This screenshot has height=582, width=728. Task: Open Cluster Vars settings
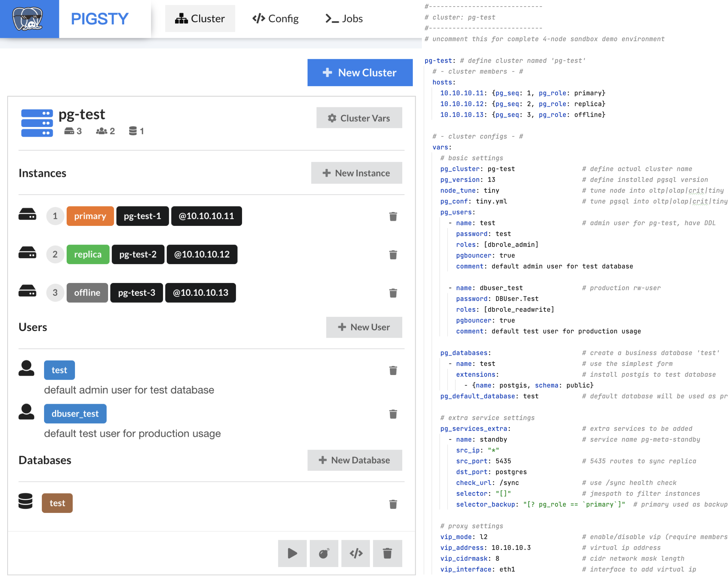(x=359, y=118)
